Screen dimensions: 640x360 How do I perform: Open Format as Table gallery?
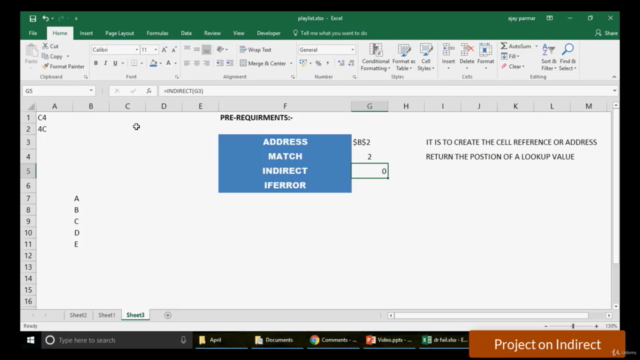[x=404, y=57]
